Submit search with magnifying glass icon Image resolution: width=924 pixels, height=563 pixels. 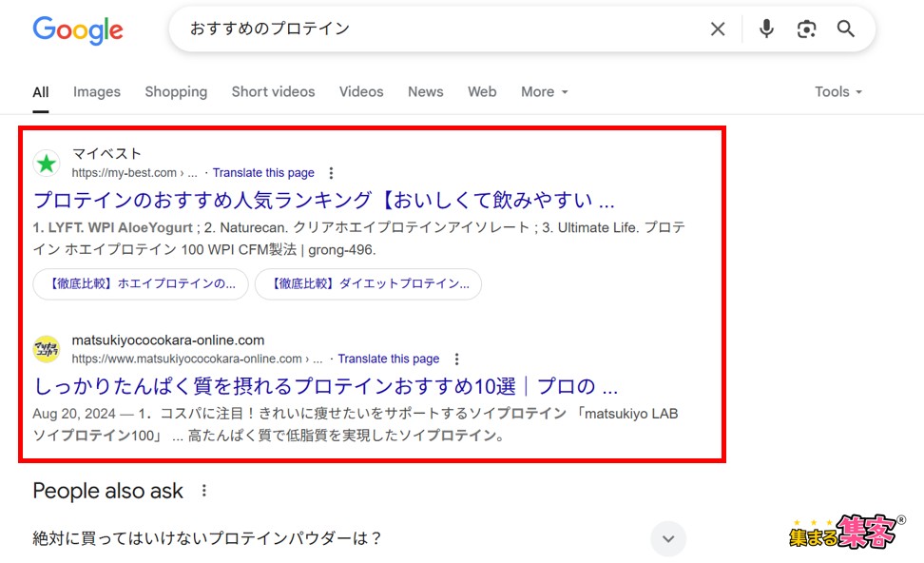pyautogui.click(x=846, y=29)
